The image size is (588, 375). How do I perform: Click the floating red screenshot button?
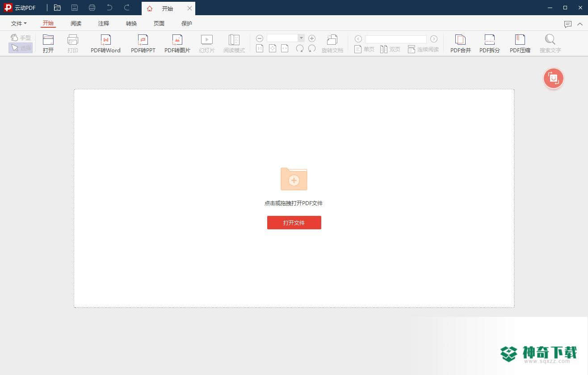point(554,79)
